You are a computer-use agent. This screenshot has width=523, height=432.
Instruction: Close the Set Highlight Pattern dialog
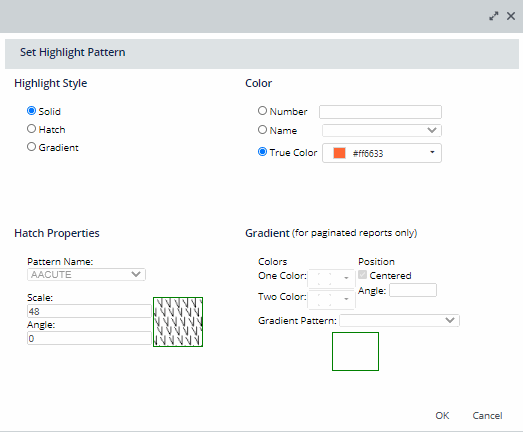pyautogui.click(x=511, y=16)
